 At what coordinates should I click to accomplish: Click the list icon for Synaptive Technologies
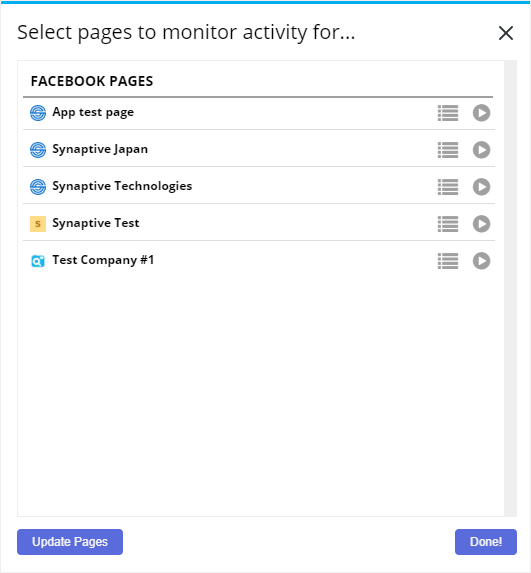(x=448, y=187)
